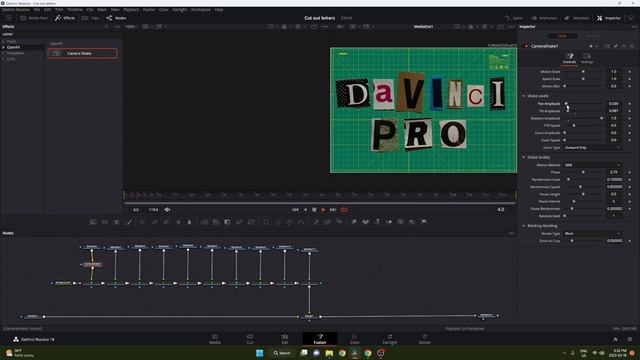Play forward with red play button
Image resolution: width=640 pixels, height=360 pixels.
(323, 210)
